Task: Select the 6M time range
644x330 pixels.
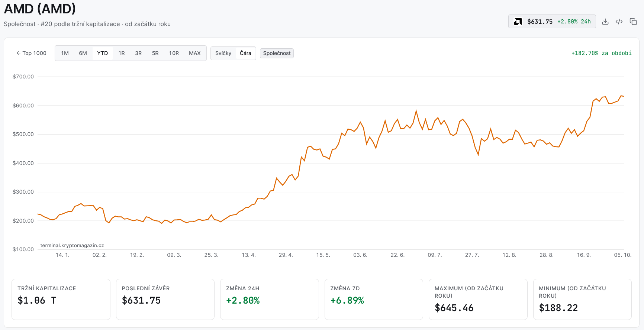Action: pyautogui.click(x=83, y=53)
